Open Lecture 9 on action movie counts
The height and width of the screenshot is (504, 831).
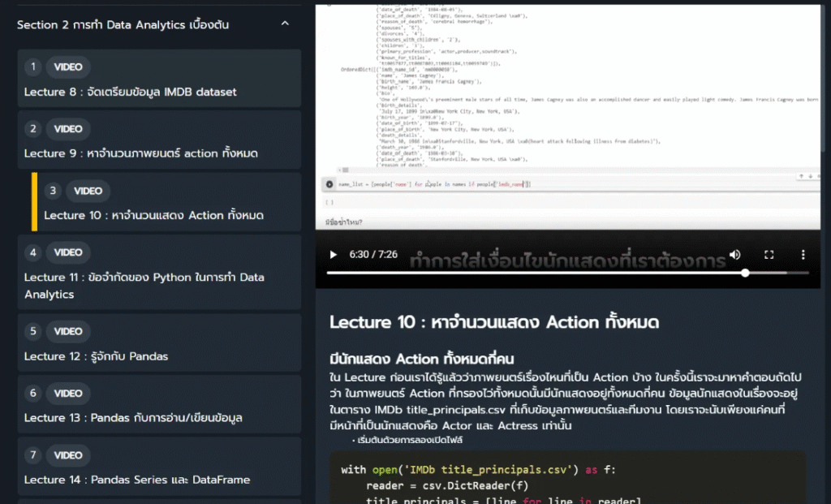pos(141,153)
